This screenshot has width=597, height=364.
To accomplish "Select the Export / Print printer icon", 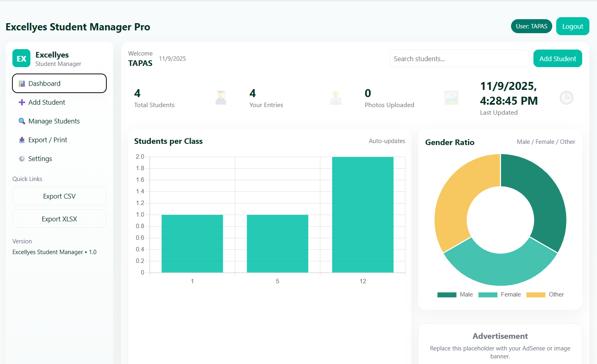I will click(22, 140).
